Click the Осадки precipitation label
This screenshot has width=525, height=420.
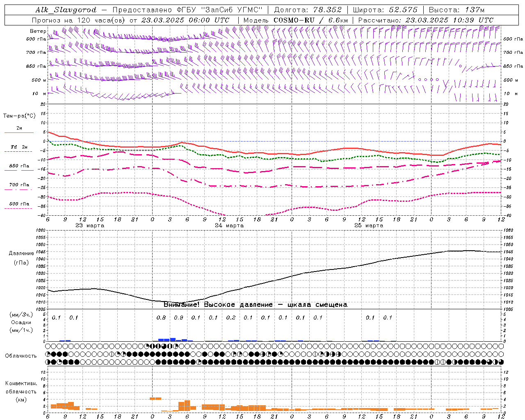(21, 322)
